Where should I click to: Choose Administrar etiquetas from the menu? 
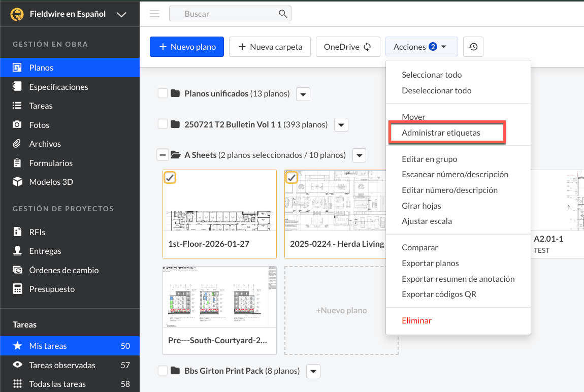[x=441, y=133]
